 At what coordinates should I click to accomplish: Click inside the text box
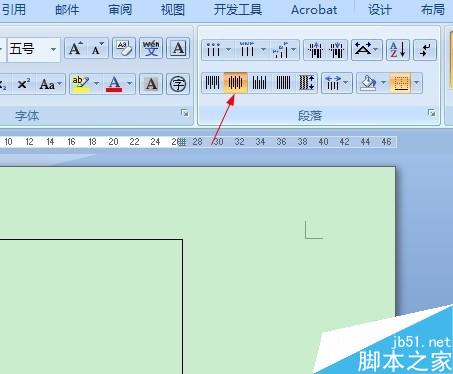pyautogui.click(x=90, y=307)
